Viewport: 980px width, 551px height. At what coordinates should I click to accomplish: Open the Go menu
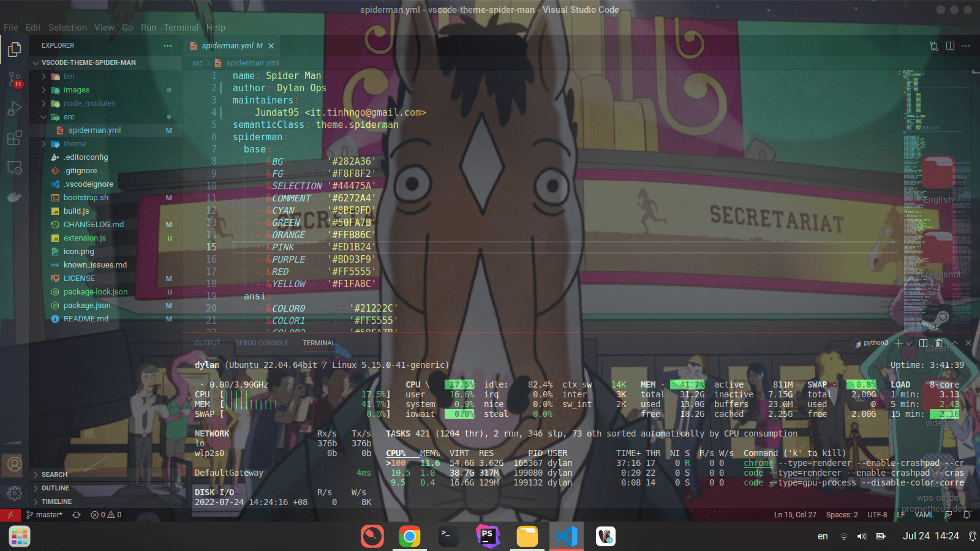127,28
